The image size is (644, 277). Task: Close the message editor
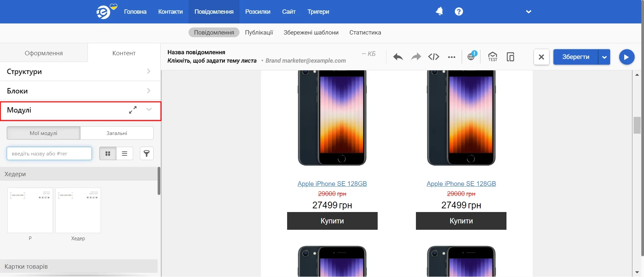[541, 57]
